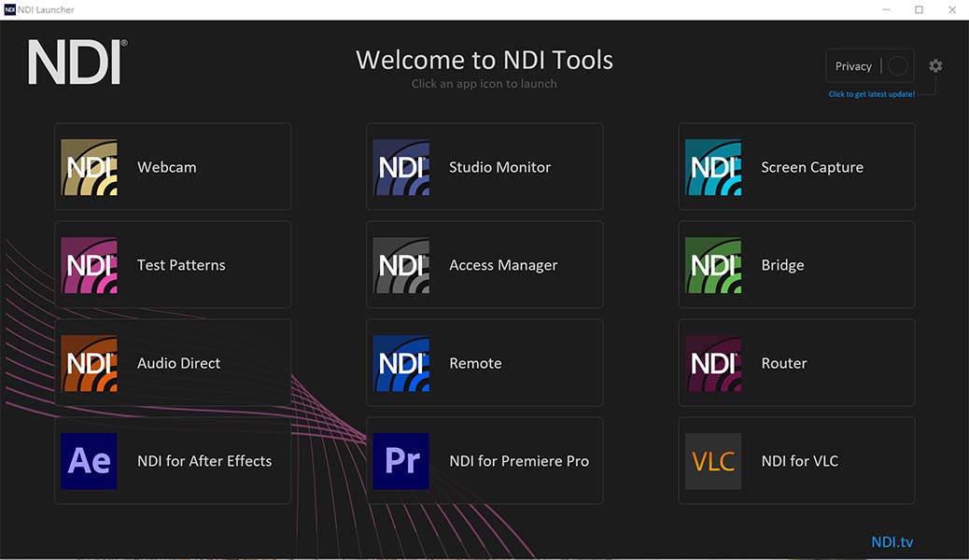Click the 'Click to get latest update!' link

871,94
